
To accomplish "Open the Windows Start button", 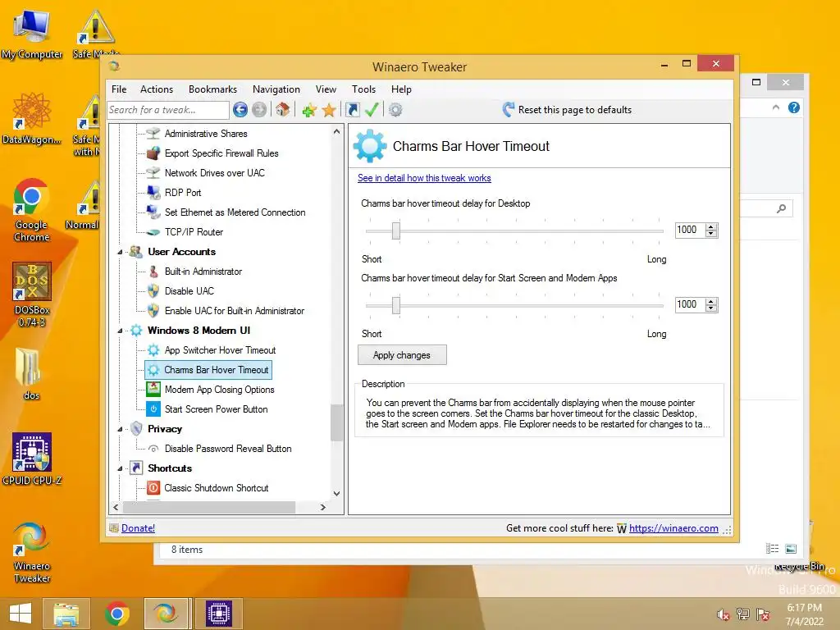I will coord(21,614).
